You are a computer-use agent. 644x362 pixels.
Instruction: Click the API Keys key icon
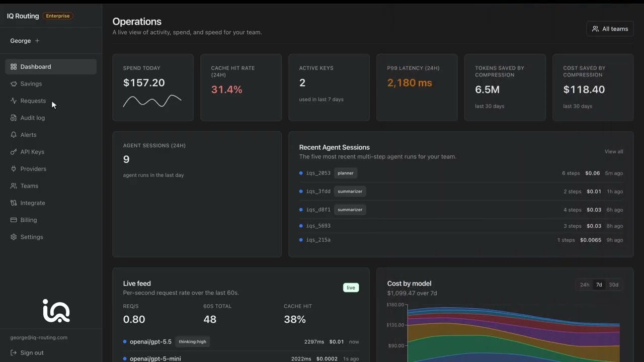tap(14, 152)
